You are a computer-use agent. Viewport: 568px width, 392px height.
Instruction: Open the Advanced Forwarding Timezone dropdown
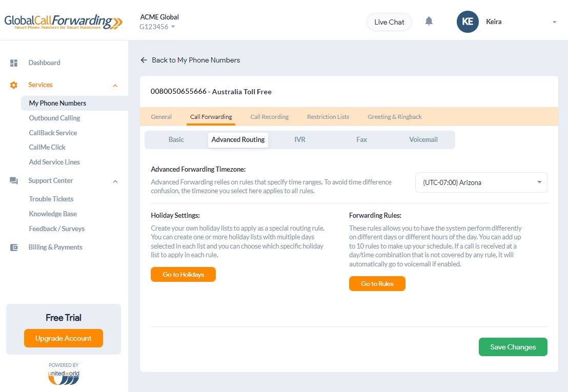click(480, 182)
